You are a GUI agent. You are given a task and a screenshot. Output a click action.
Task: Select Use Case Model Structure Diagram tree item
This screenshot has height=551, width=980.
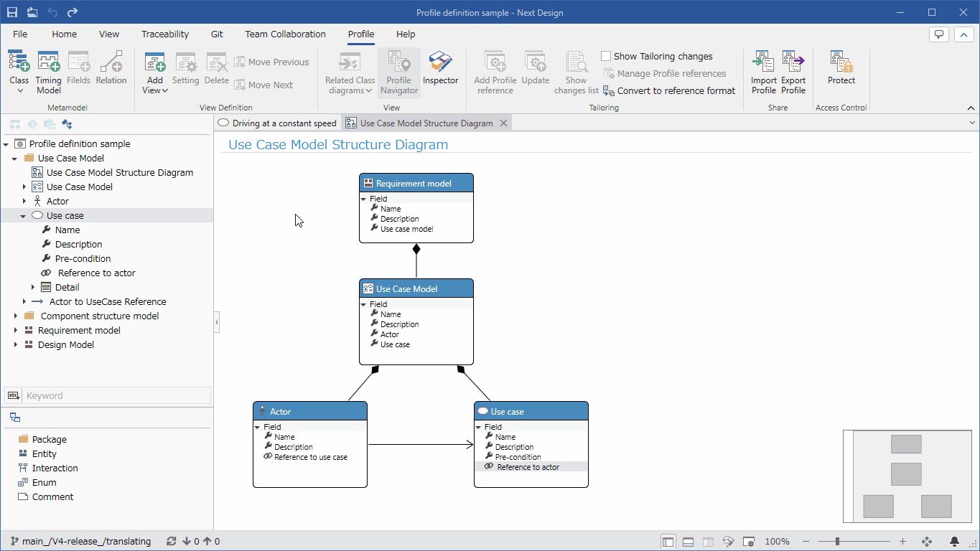112,173
